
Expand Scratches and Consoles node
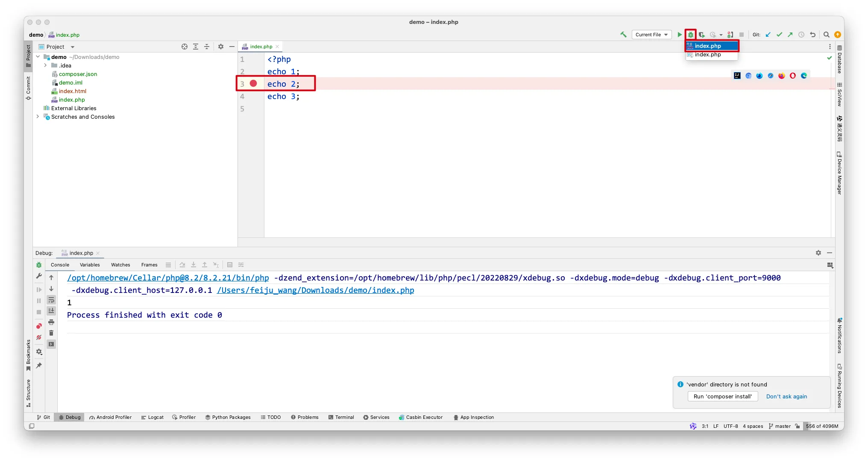click(x=38, y=117)
